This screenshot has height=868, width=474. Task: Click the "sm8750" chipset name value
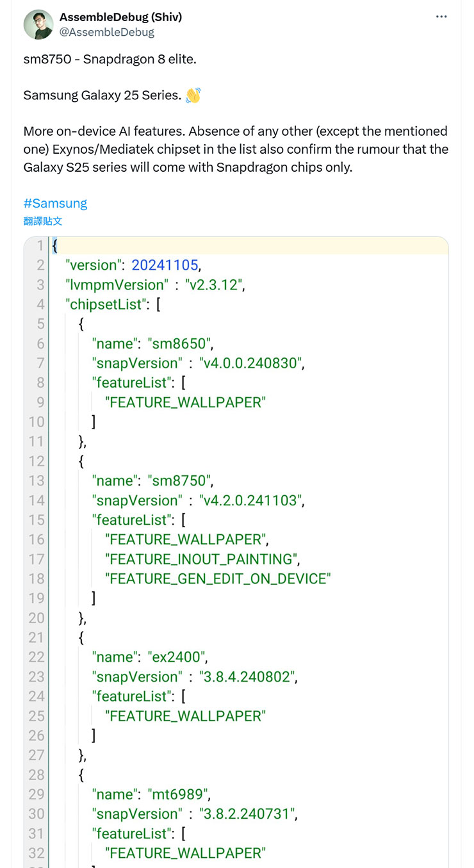(x=180, y=480)
